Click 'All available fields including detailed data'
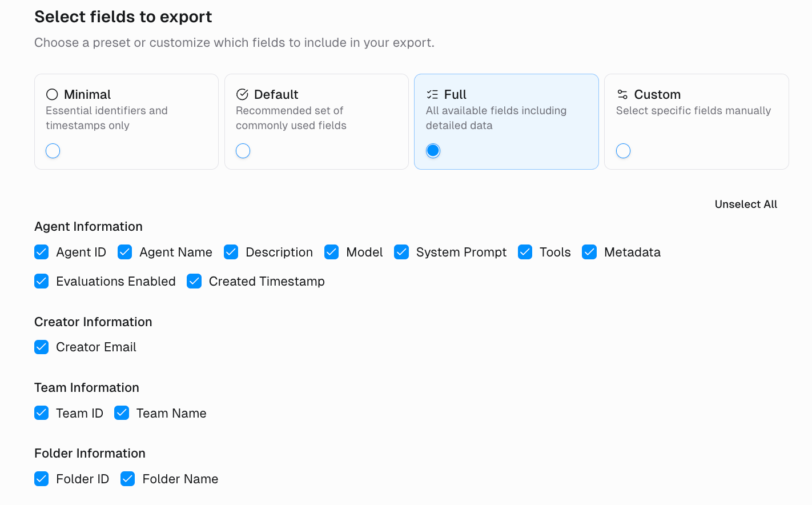812x505 pixels. 496,118
